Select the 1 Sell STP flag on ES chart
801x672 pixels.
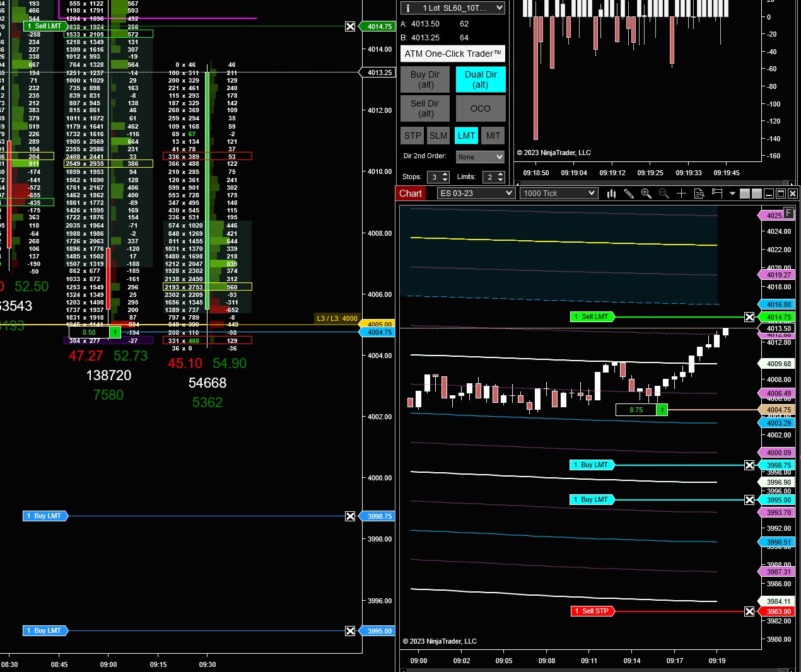coord(592,611)
